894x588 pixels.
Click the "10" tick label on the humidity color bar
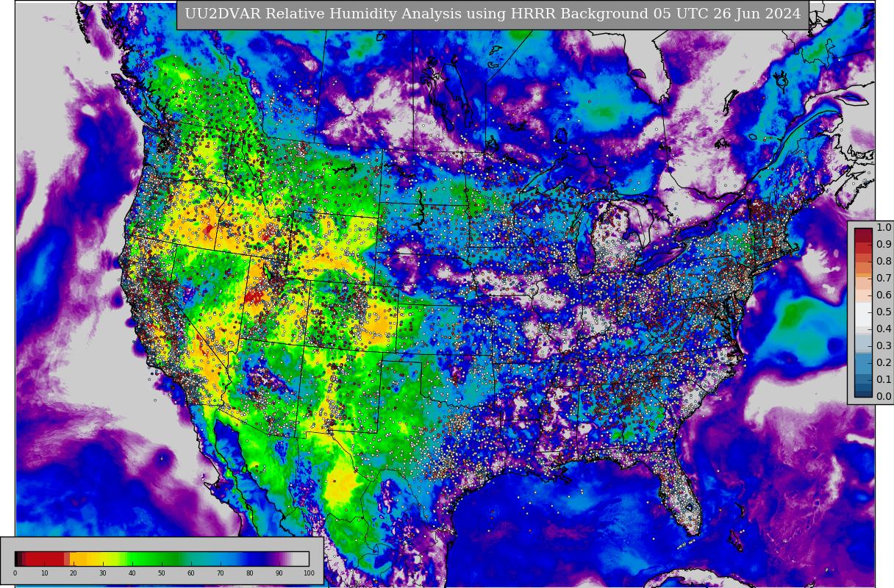(x=44, y=573)
